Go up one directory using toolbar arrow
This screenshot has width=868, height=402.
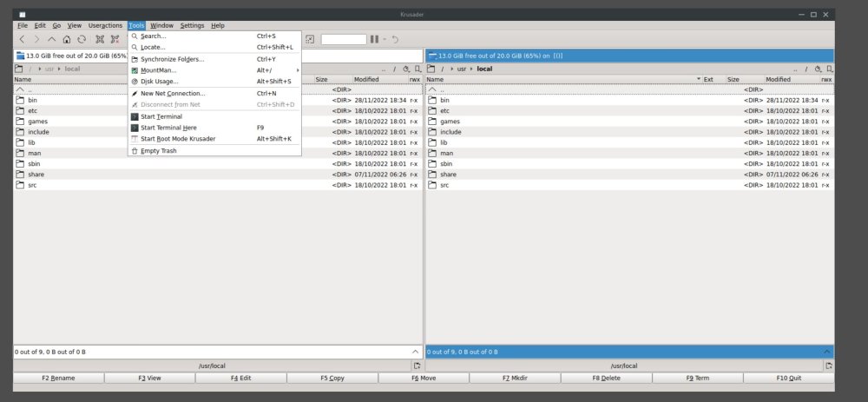51,39
